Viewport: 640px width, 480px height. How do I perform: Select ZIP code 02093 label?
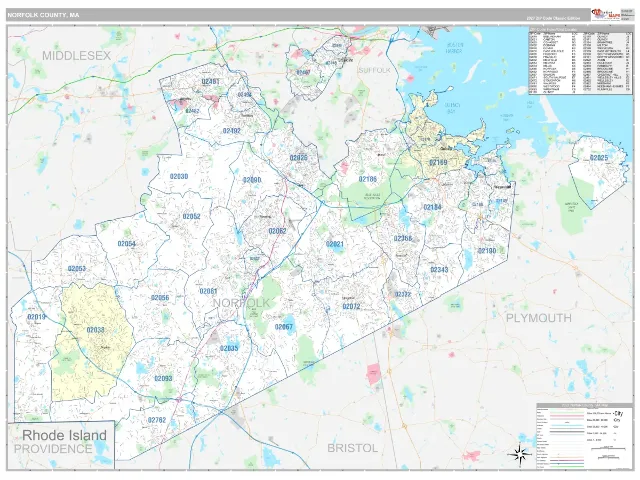point(163,378)
